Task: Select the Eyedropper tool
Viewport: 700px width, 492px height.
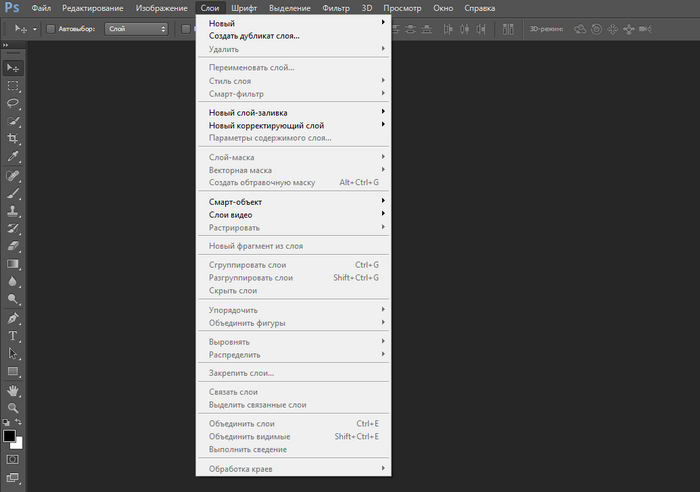Action: click(x=13, y=156)
